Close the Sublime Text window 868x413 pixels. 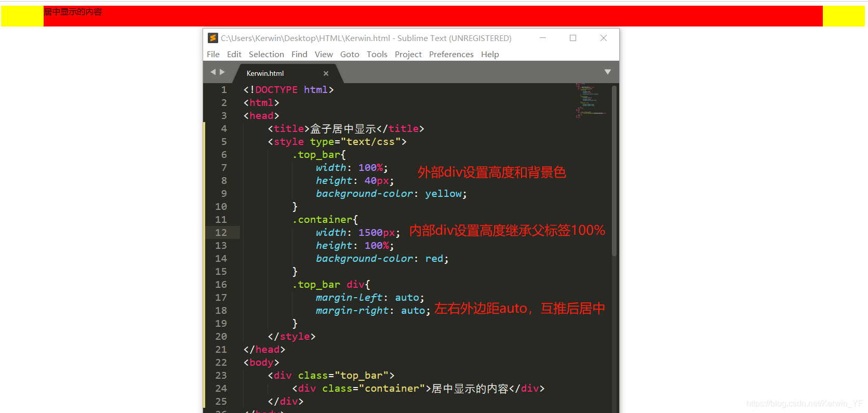(x=604, y=38)
